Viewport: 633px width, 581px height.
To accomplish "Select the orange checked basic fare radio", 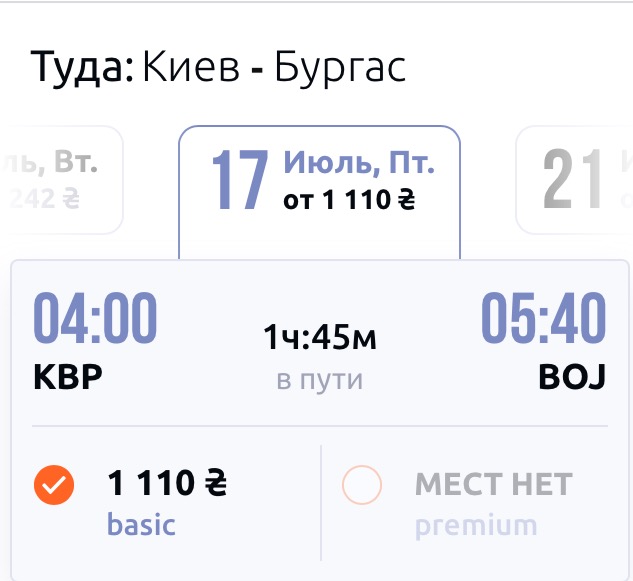I will [x=54, y=487].
